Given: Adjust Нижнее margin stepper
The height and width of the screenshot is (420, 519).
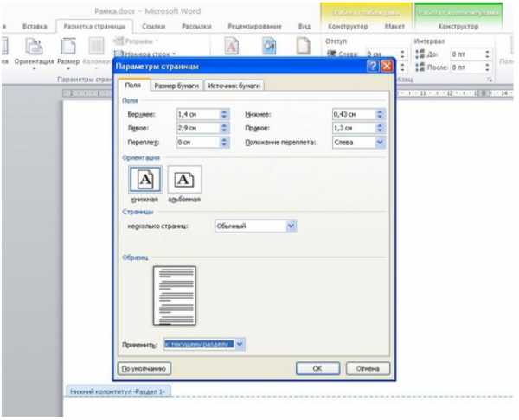Looking at the screenshot, I should coord(380,114).
